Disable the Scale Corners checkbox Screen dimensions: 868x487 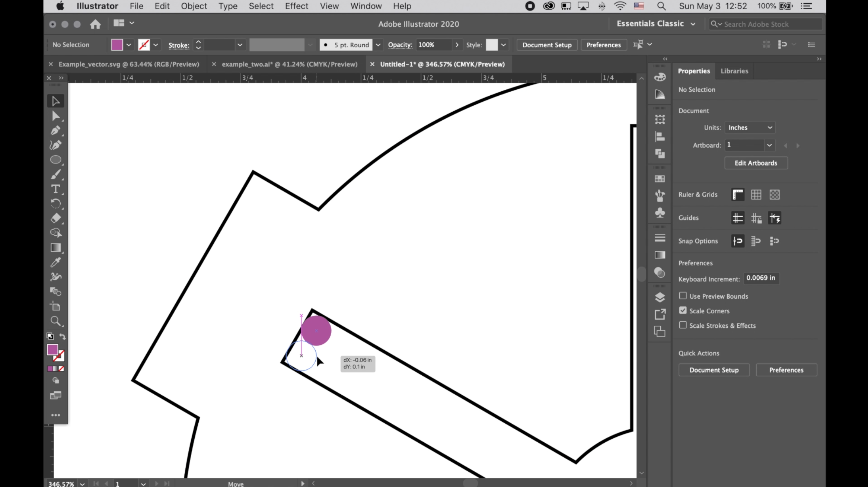[x=683, y=310]
